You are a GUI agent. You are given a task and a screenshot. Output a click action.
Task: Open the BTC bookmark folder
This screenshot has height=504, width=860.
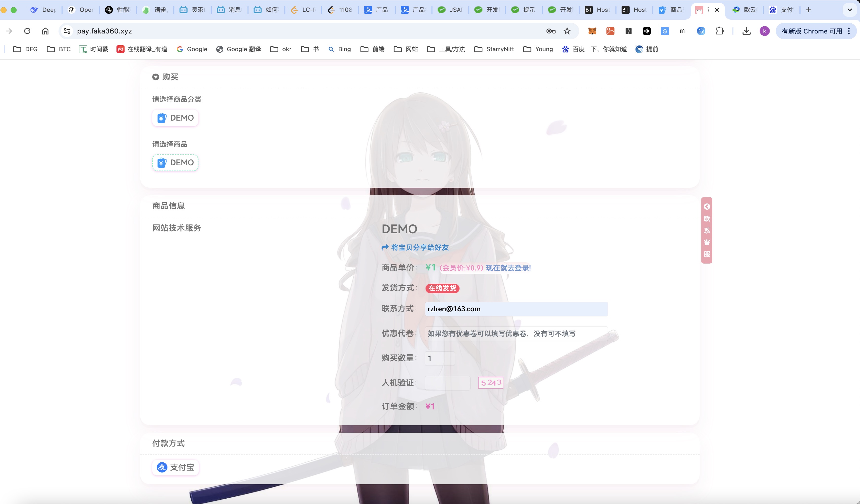tap(59, 49)
